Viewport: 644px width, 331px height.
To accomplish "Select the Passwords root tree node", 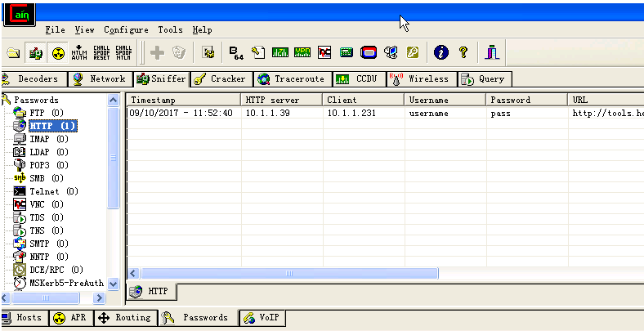I will tap(36, 100).
